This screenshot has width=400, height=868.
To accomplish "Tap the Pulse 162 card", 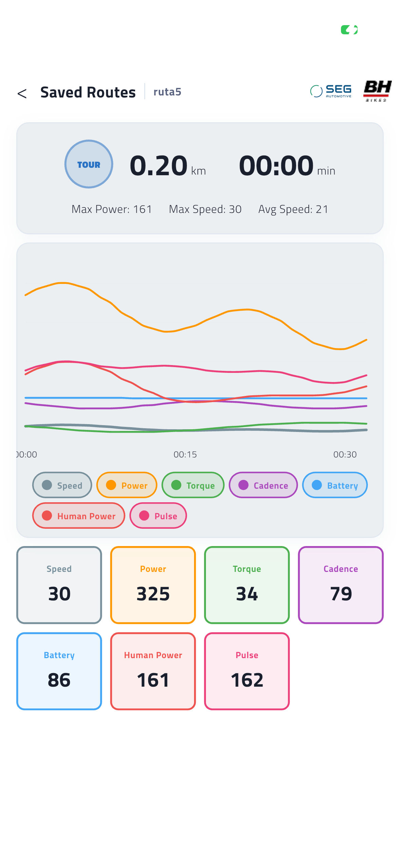I will (247, 671).
